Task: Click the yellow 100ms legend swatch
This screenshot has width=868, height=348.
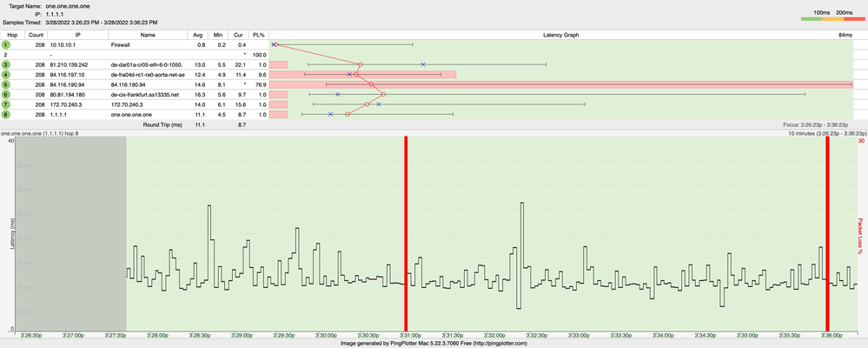Action: point(832,19)
